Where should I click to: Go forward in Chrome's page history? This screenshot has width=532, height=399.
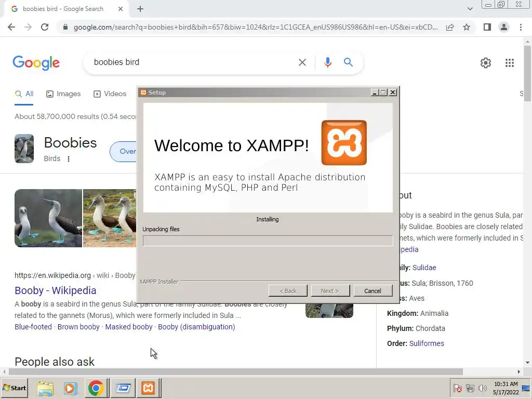pyautogui.click(x=28, y=27)
